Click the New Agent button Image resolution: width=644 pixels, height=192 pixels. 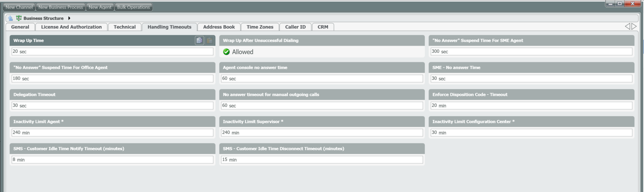(100, 7)
